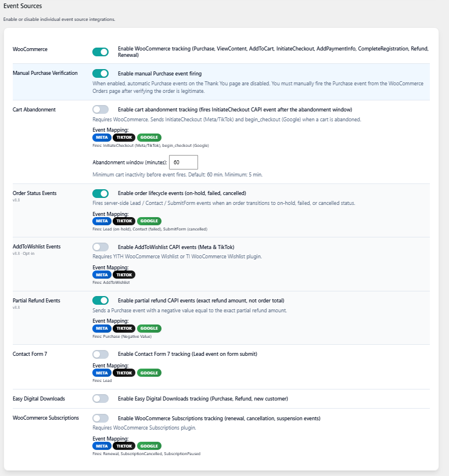Turn on Easy Digital Downloads toggle
Screen dimensions: 449x476
point(100,399)
